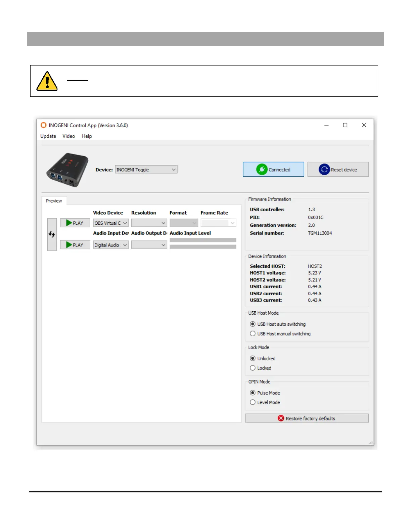The height and width of the screenshot is (532, 411).
Task: Click the blue Reset device refresh icon
Action: [x=324, y=169]
